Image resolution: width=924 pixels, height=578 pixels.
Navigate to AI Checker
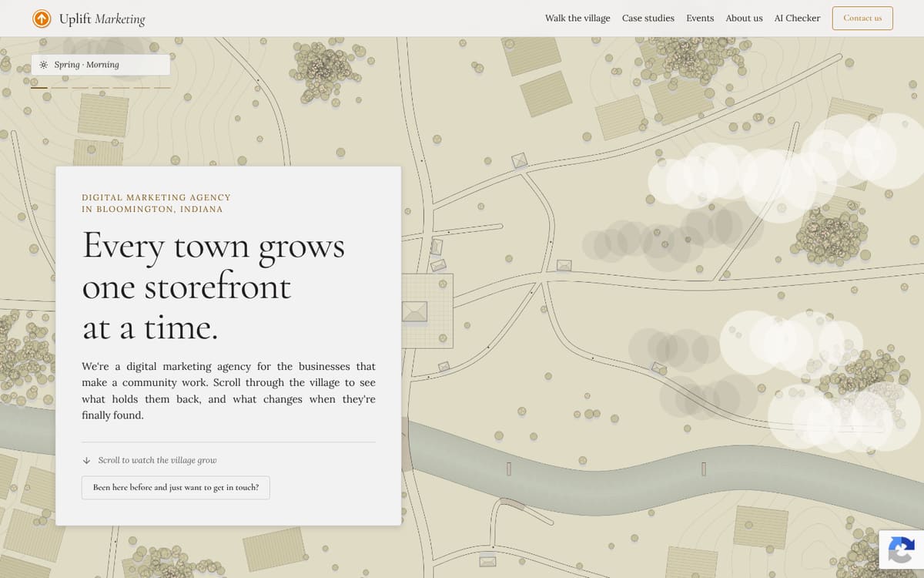click(x=797, y=18)
